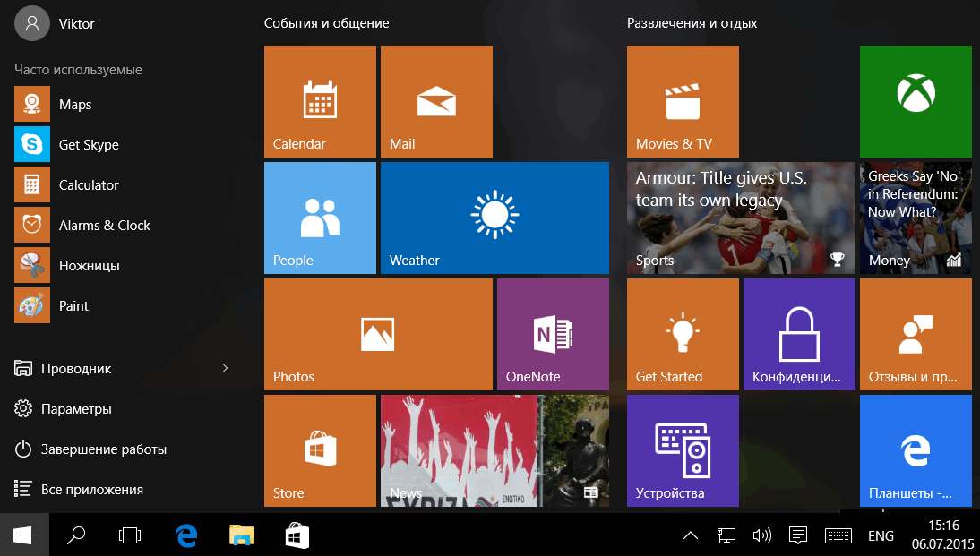Viewport: 980px width, 556px height.
Task: Open the Photos tile
Action: [378, 334]
